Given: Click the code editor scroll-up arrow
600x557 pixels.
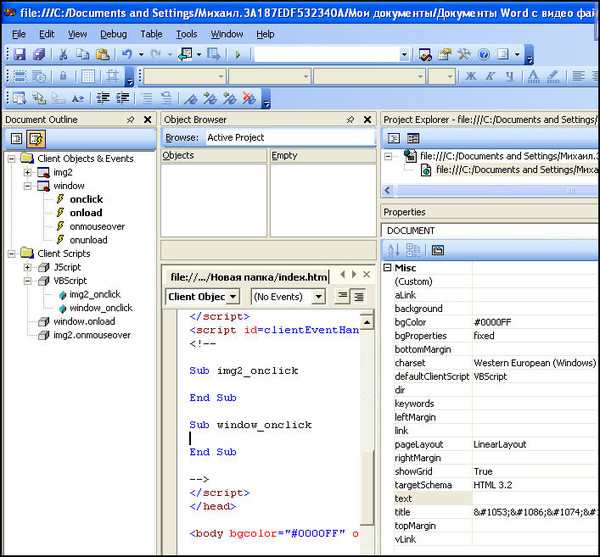Looking at the screenshot, I should [367, 322].
